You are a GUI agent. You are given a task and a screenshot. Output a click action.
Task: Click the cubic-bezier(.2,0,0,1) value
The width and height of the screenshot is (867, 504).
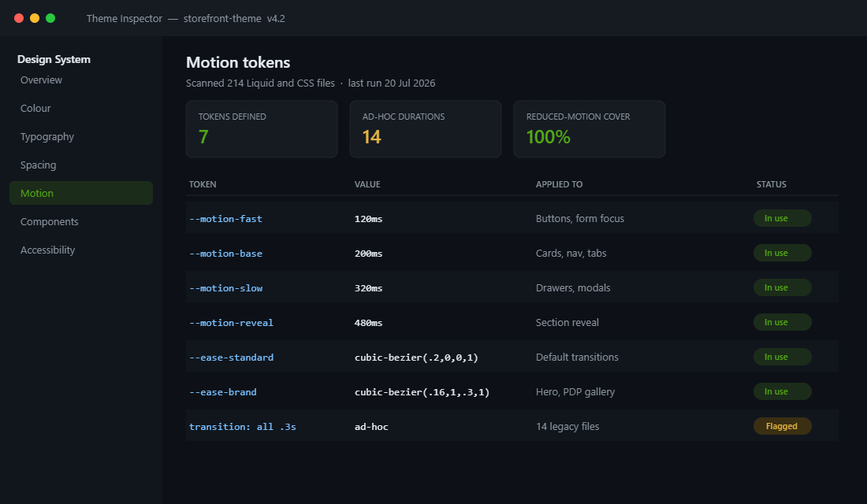pyautogui.click(x=416, y=358)
